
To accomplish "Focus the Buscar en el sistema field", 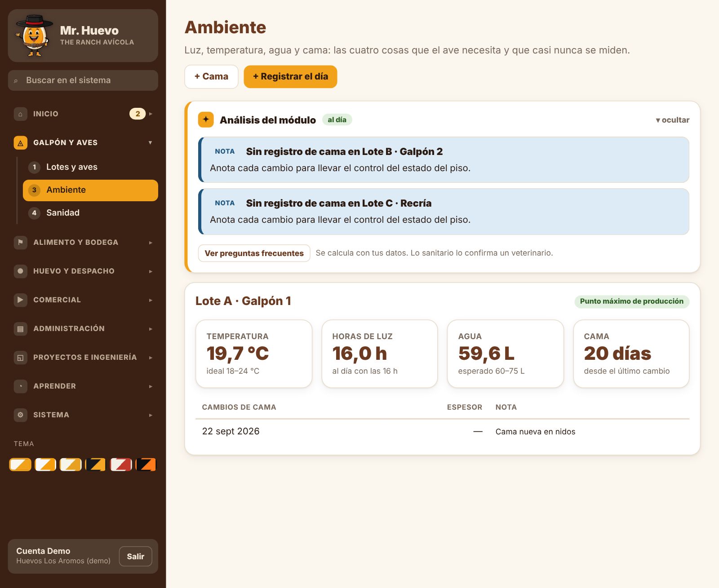I will point(83,80).
